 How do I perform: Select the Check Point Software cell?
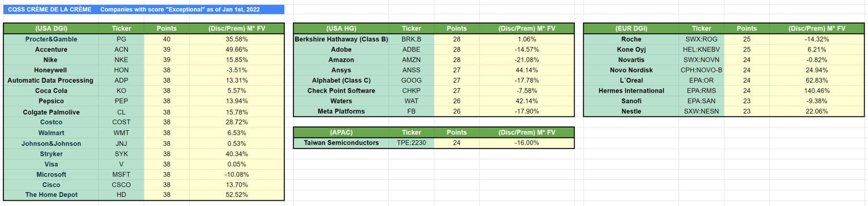pos(341,91)
